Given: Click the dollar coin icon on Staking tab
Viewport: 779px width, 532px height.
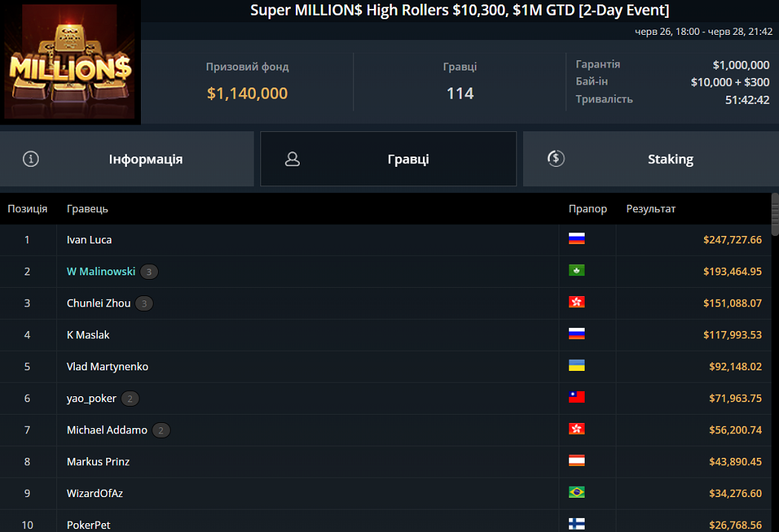Looking at the screenshot, I should click(x=556, y=158).
